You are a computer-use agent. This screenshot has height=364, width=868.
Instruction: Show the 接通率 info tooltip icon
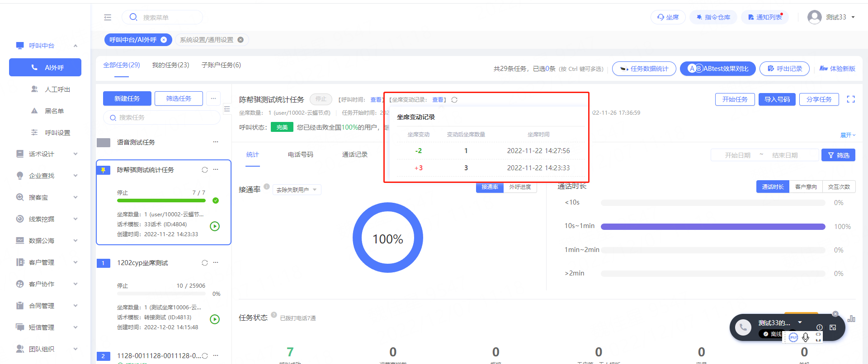(x=267, y=187)
